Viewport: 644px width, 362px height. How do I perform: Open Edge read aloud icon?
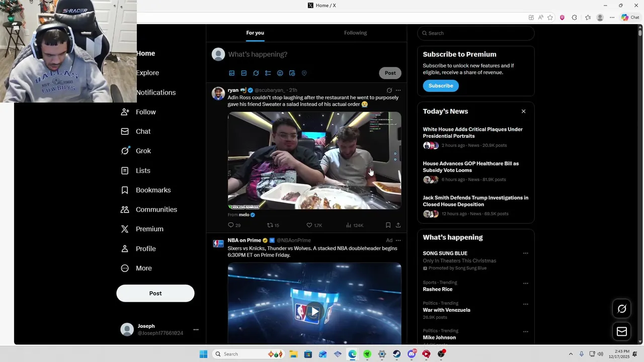(x=541, y=18)
